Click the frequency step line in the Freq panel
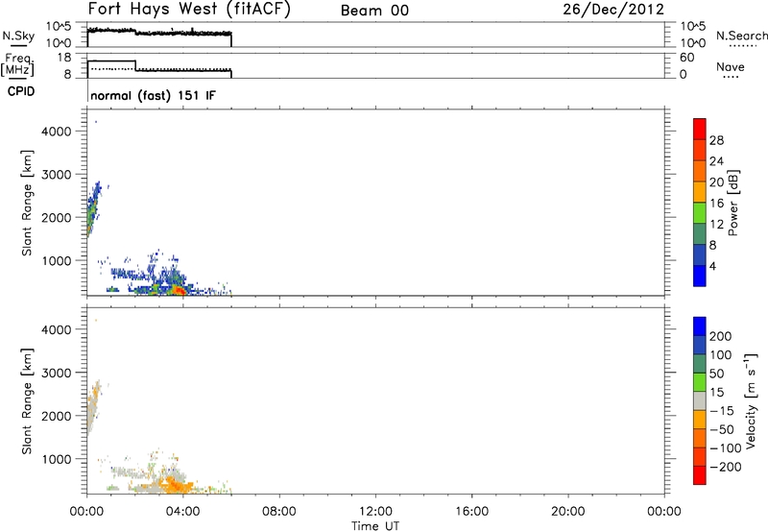Image resolution: width=768 pixels, height=532 pixels. tap(159, 67)
